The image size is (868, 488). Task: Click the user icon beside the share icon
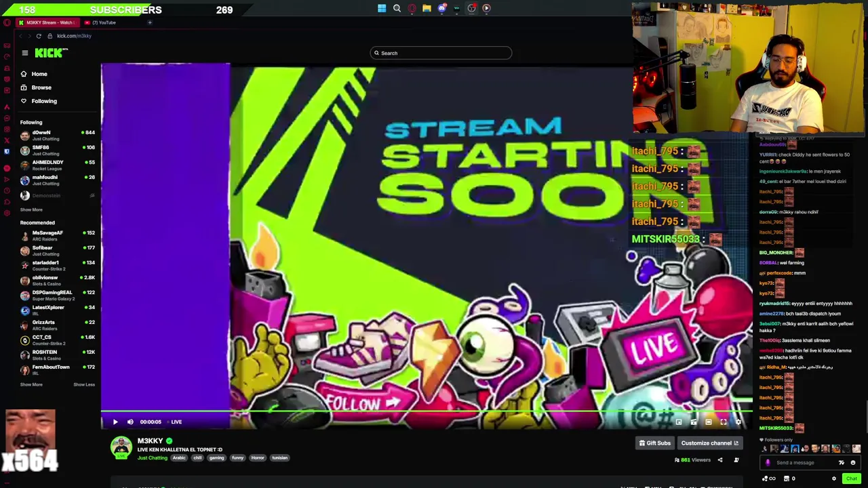click(x=736, y=460)
